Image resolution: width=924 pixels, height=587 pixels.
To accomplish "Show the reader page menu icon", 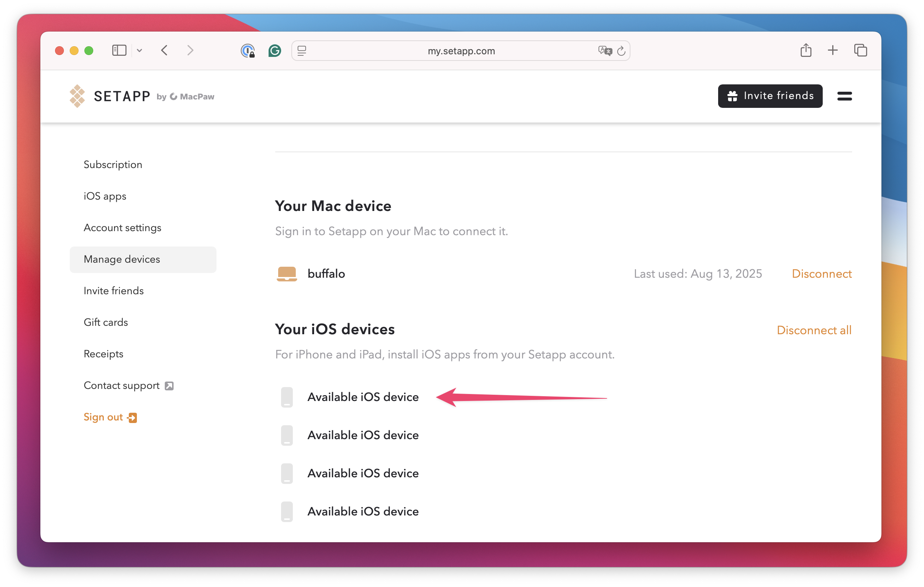I will click(302, 51).
